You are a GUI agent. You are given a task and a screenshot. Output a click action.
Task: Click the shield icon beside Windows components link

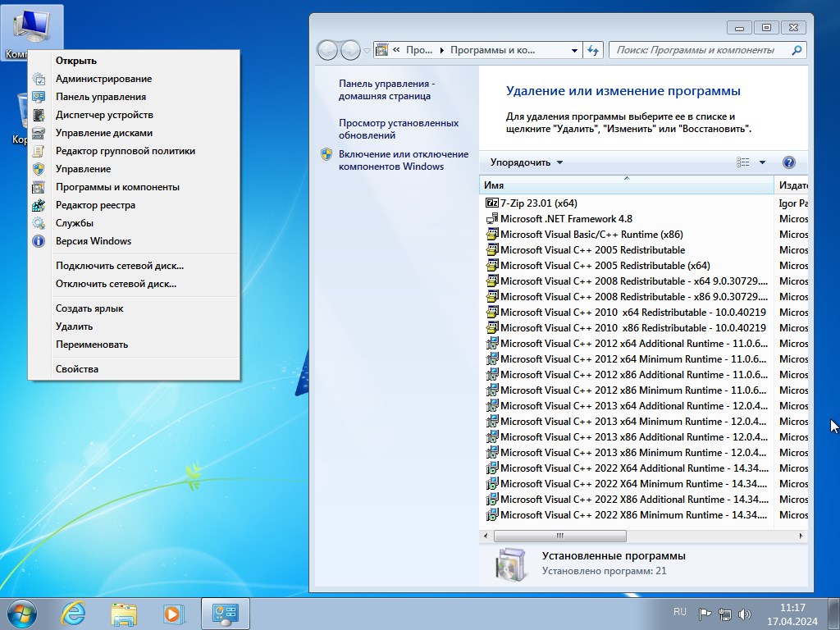(326, 154)
